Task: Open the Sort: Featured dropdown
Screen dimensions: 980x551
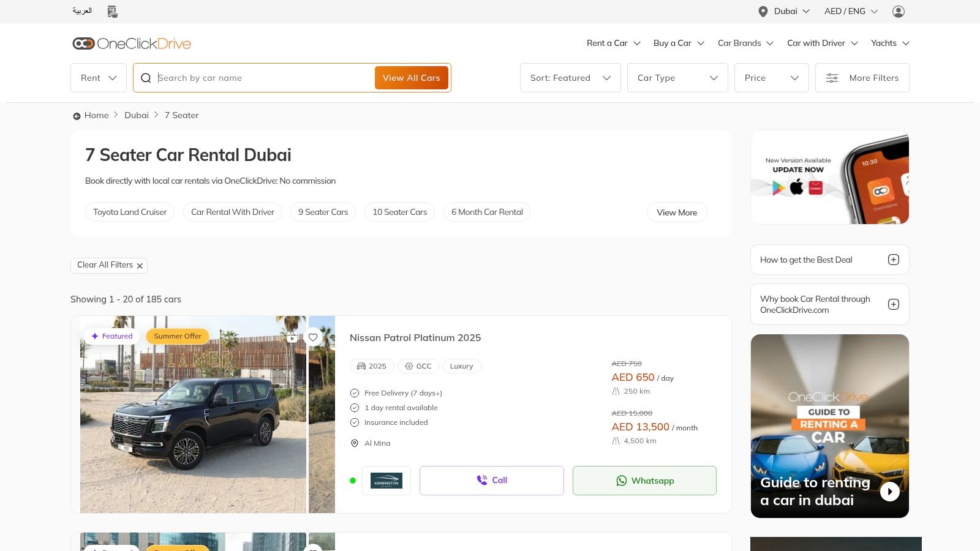Action: 570,78
